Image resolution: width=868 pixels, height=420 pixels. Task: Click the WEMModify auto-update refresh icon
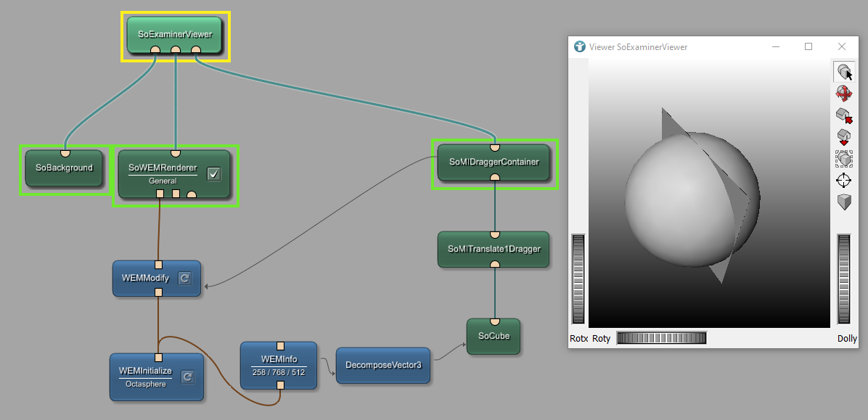tap(184, 279)
